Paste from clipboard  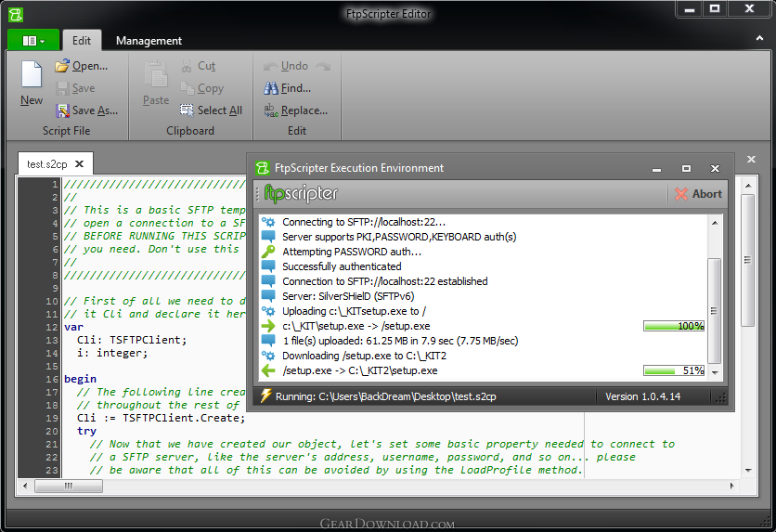[x=156, y=83]
